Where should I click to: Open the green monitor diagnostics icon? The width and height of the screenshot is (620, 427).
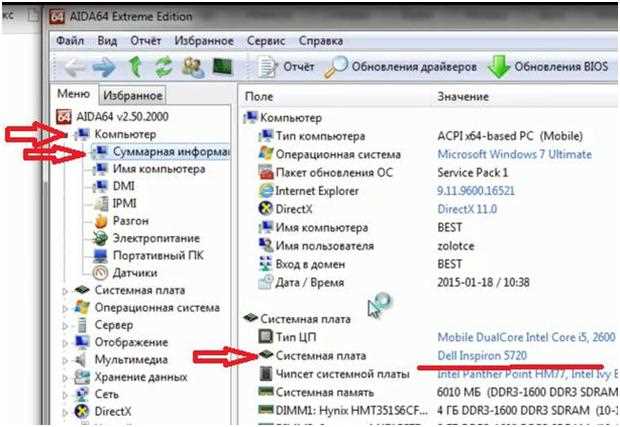click(x=222, y=67)
